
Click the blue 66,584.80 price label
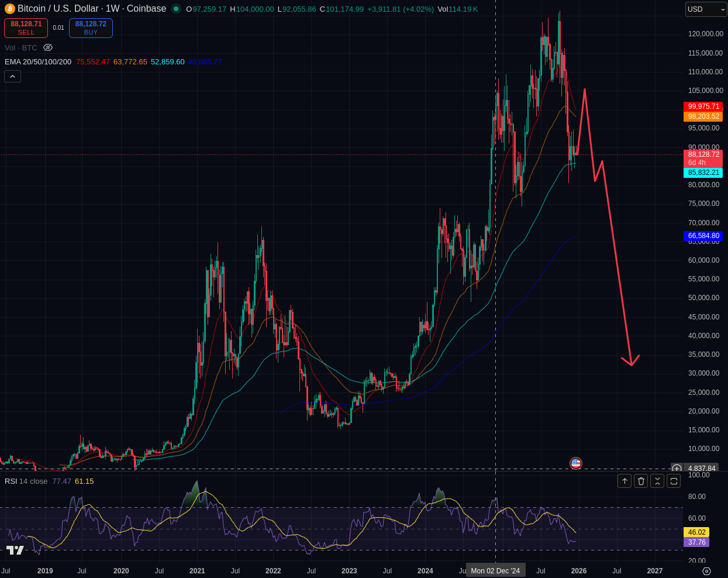pos(703,236)
